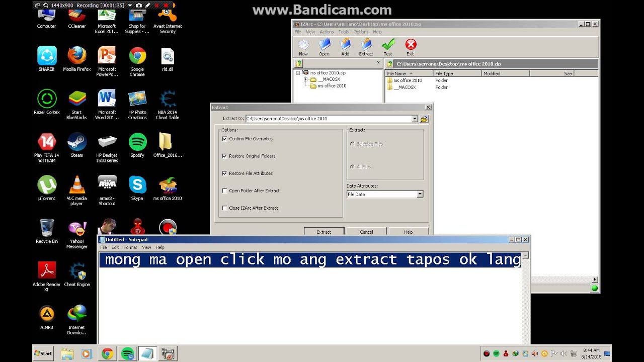Expand the __MACOSX tree node
This screenshot has height=362, width=644.
coord(305,79)
